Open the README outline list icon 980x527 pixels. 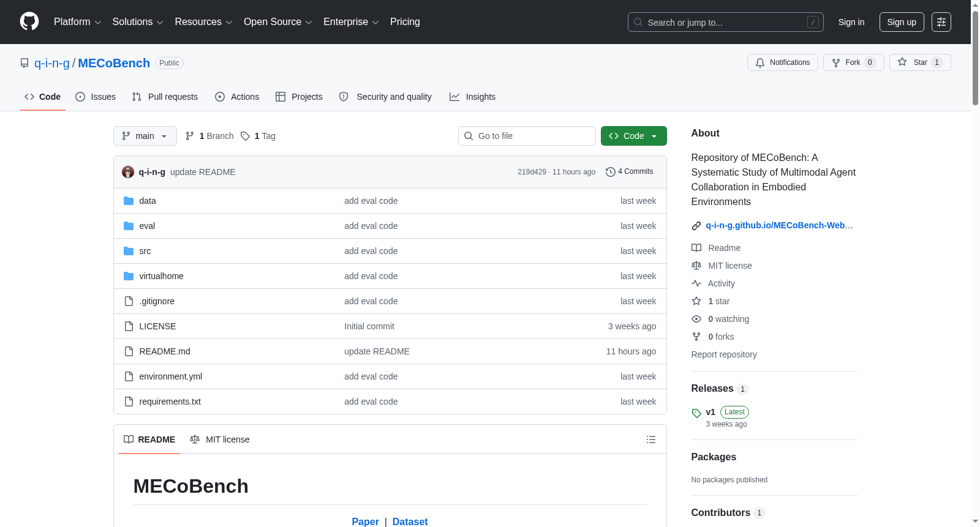point(651,439)
